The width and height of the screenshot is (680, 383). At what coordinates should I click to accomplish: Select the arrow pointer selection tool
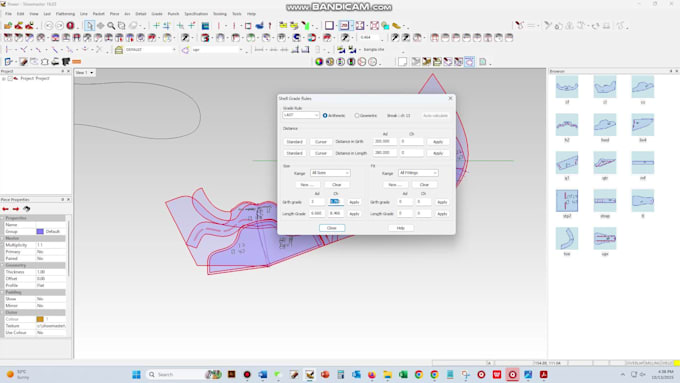point(89,26)
